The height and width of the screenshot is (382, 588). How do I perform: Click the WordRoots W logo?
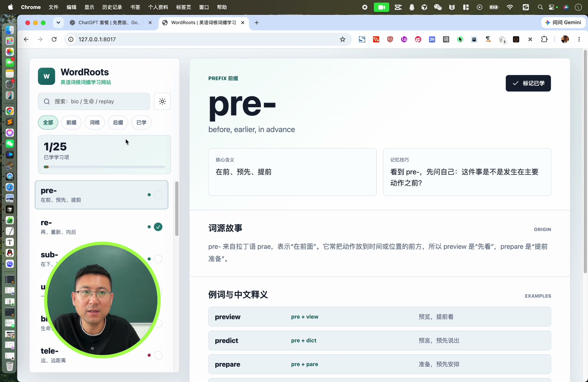tap(46, 76)
